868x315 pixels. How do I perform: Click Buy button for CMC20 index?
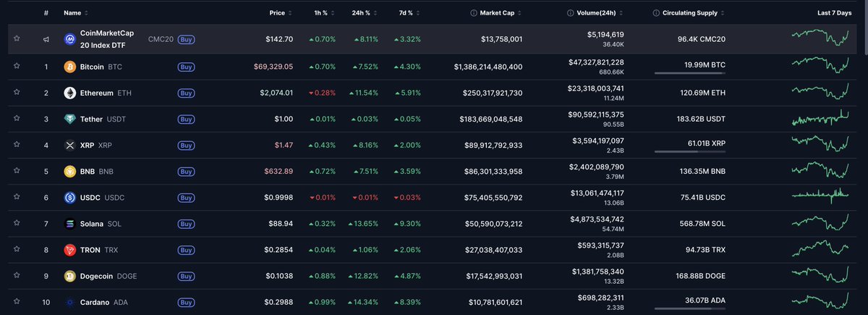[x=187, y=39]
